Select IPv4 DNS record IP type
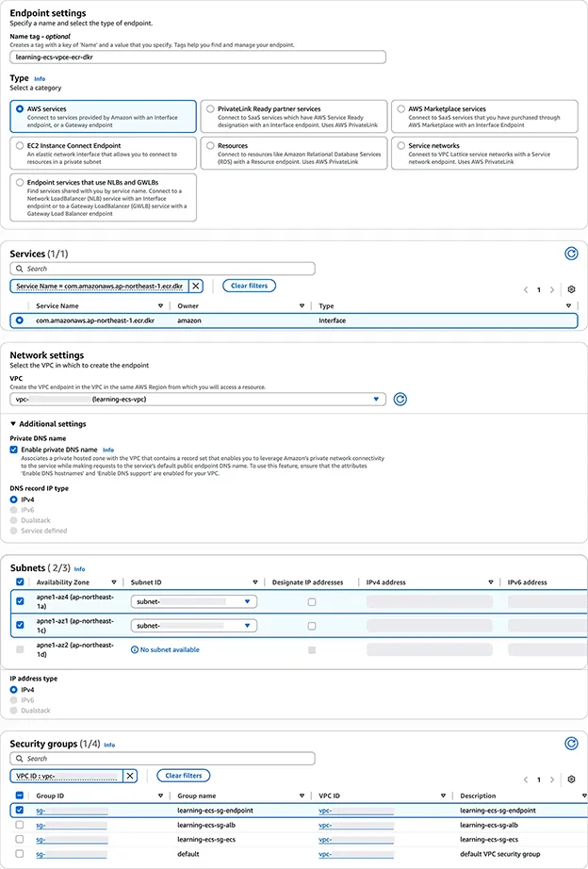588x869 pixels. click(14, 500)
